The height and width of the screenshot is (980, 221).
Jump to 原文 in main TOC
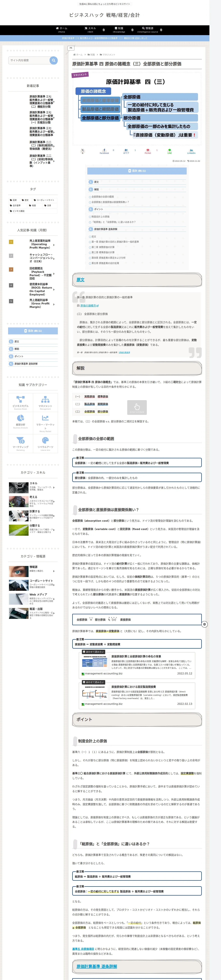96,182
